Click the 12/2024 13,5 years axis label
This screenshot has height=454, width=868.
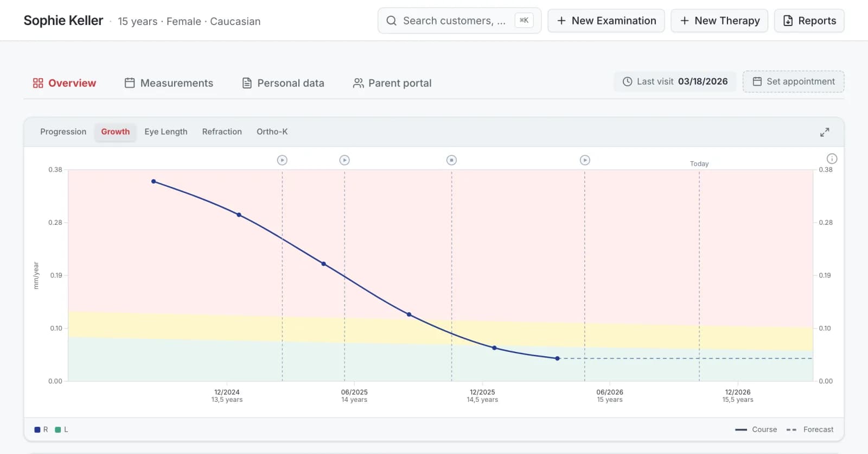click(227, 396)
